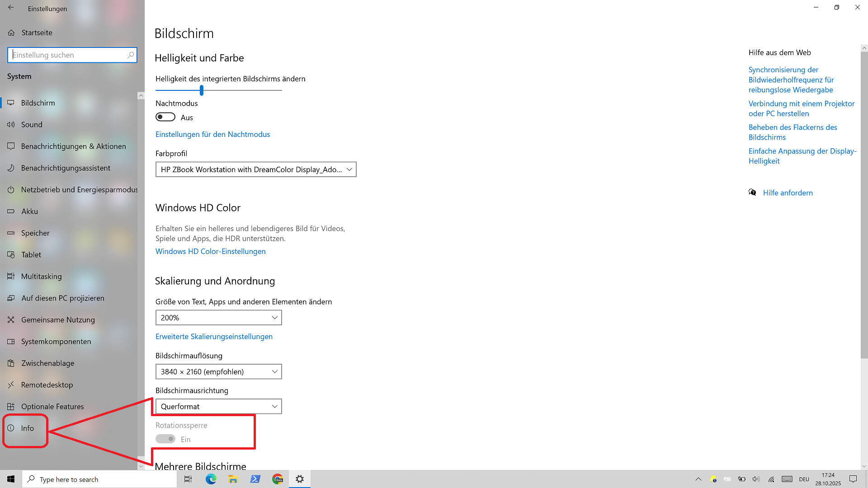Click the volume speaker tray icon
The height and width of the screenshot is (488, 868).
756,479
